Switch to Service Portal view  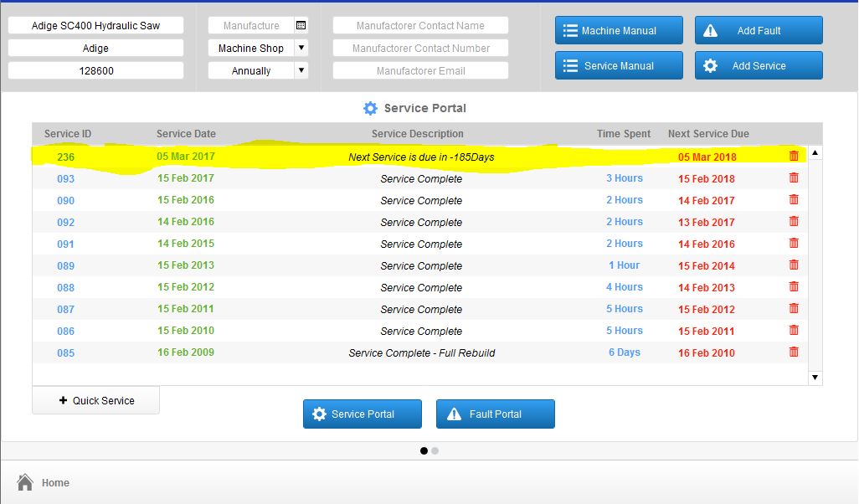point(363,414)
